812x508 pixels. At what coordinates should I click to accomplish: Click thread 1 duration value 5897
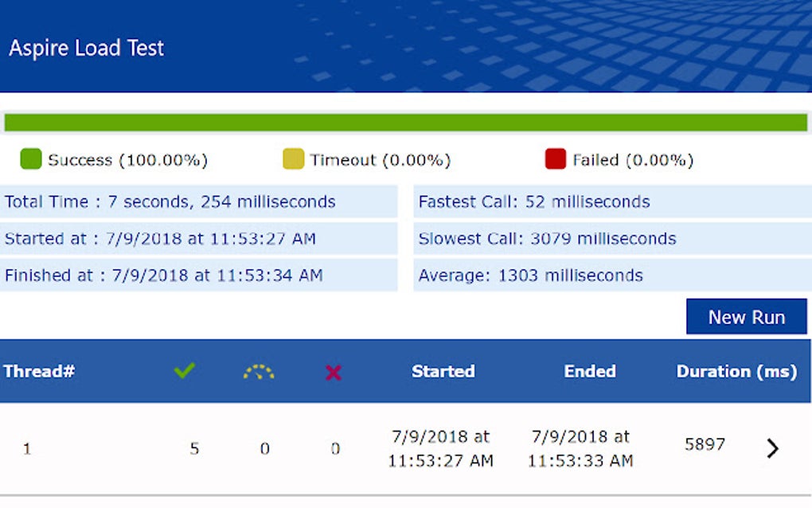click(705, 444)
